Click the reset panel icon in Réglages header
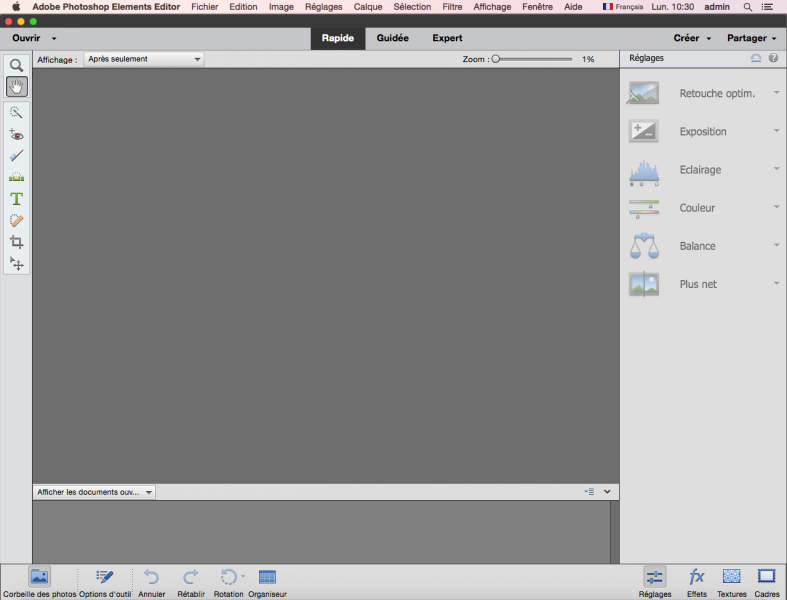787x600 pixels. (x=756, y=58)
